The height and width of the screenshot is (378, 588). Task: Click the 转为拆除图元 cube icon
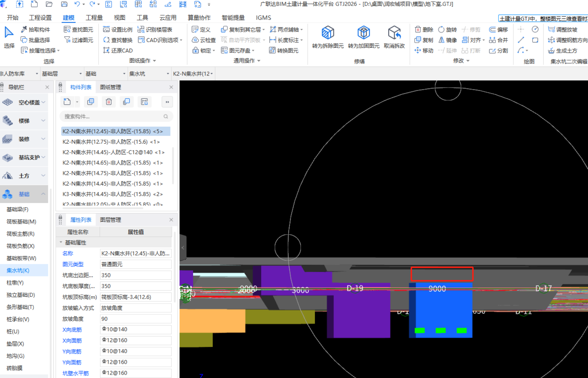328,33
